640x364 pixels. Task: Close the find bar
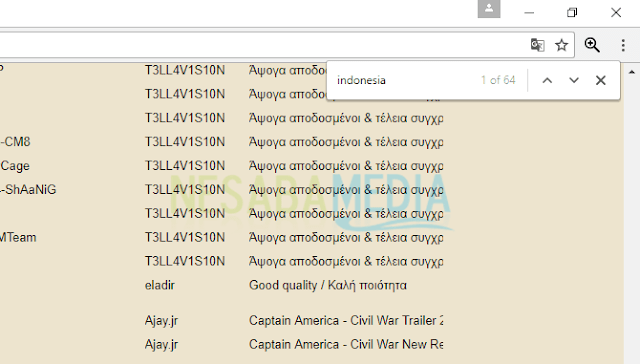point(600,80)
